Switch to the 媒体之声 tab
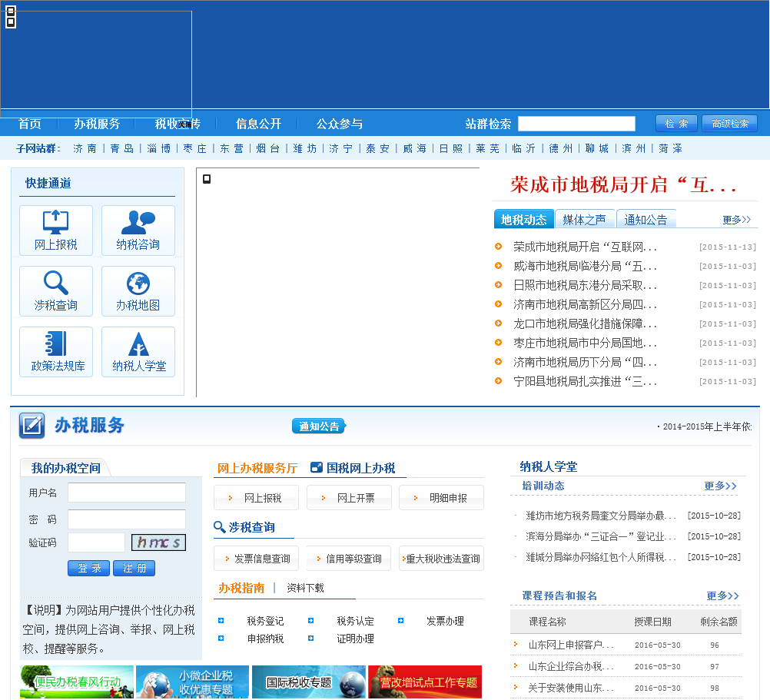Screen dimensions: 770x700 coord(585,219)
